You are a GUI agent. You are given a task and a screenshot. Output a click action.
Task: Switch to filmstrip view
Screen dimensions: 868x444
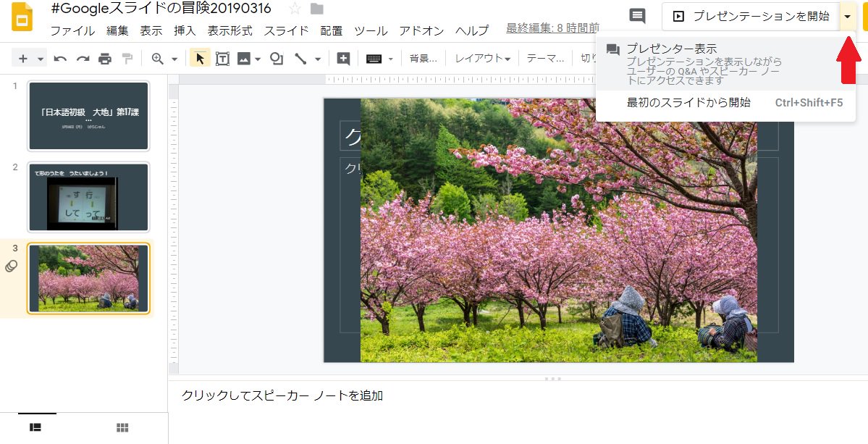click(x=35, y=427)
